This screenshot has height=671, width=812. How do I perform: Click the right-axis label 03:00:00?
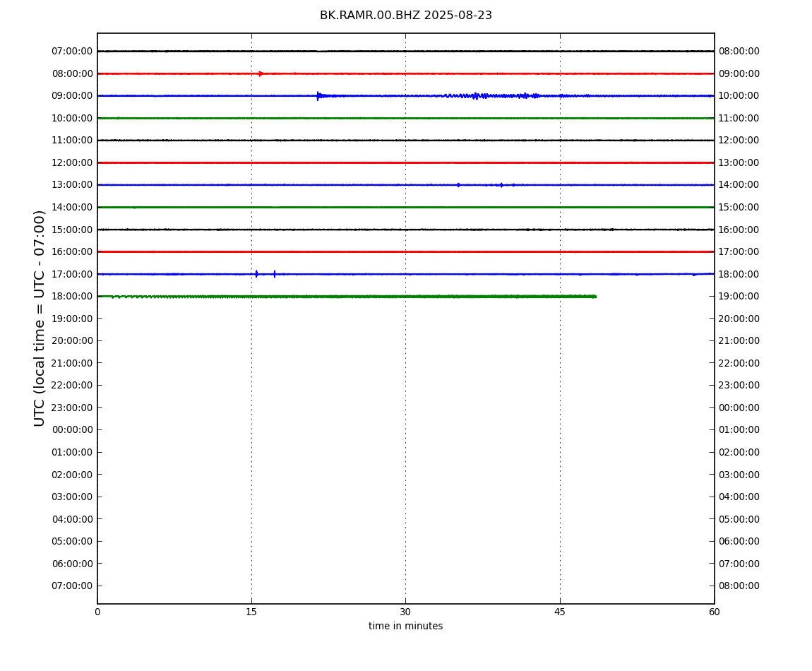[739, 475]
